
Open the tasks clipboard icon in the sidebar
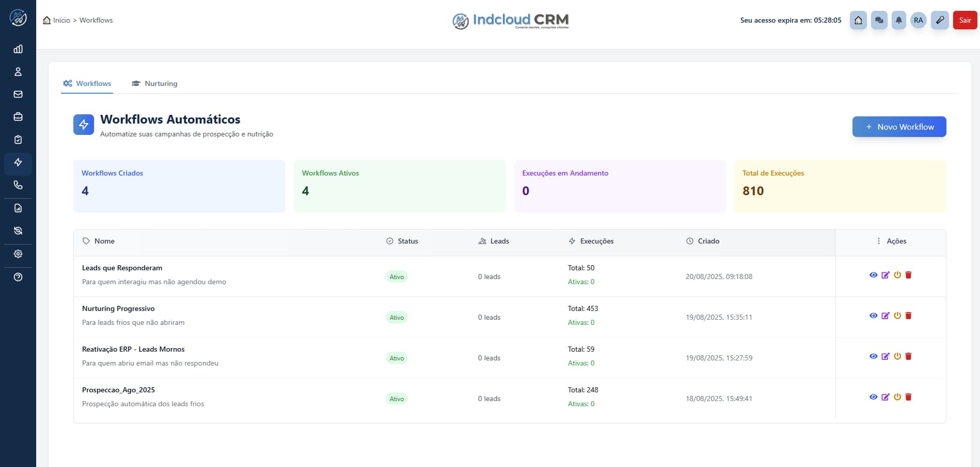[x=18, y=139]
